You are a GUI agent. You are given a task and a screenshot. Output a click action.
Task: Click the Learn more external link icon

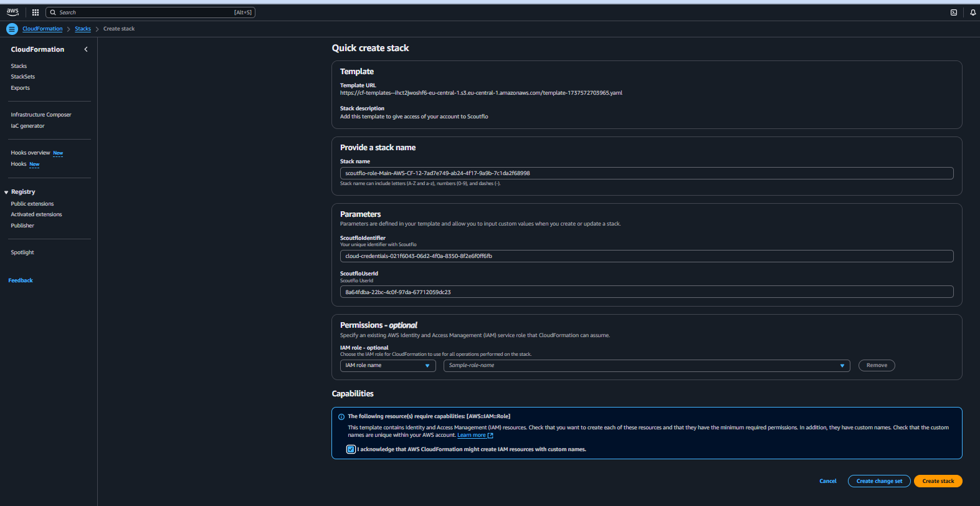(490, 436)
